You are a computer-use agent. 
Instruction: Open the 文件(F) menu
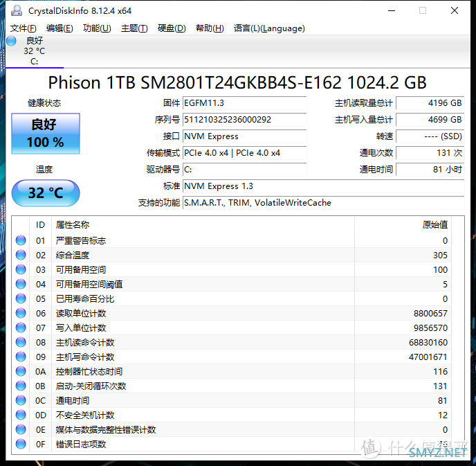coord(23,28)
